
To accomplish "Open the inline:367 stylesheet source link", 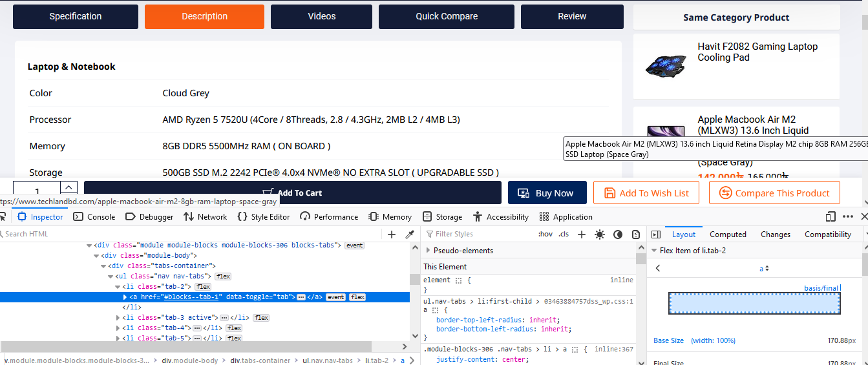I will pos(613,349).
